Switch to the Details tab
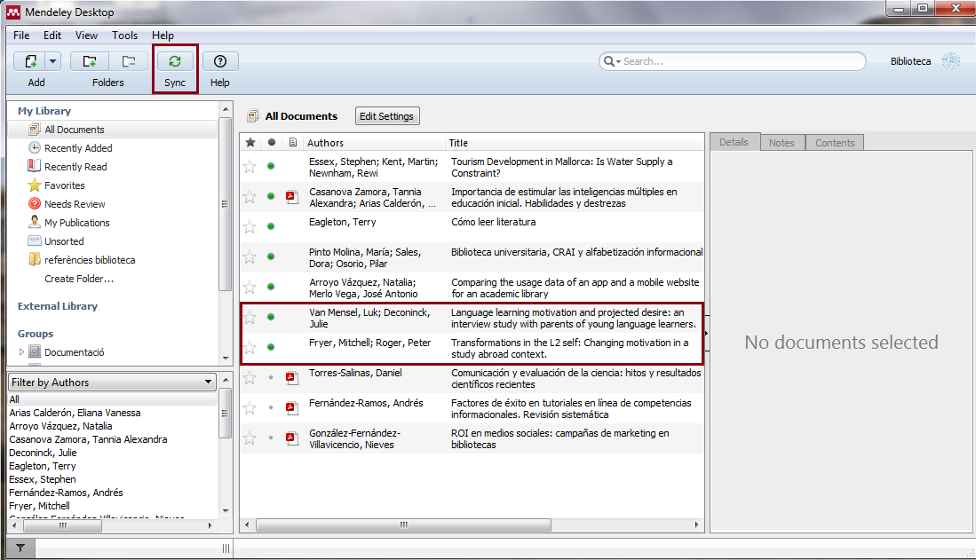The height and width of the screenshot is (560, 976). coord(734,142)
